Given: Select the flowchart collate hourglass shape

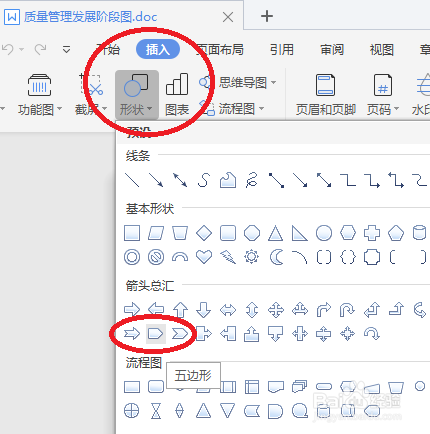Looking at the screenshot, I should [x=156, y=411].
